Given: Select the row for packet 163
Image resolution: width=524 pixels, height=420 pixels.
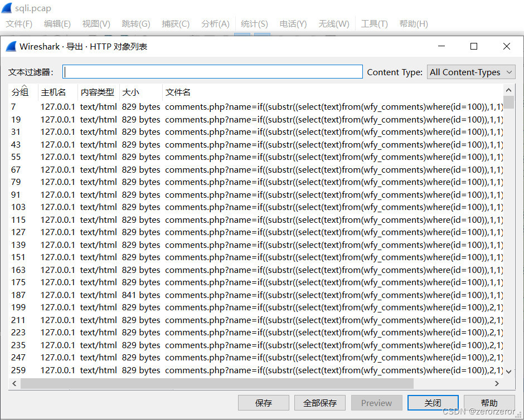Looking at the screenshot, I should (x=256, y=270).
